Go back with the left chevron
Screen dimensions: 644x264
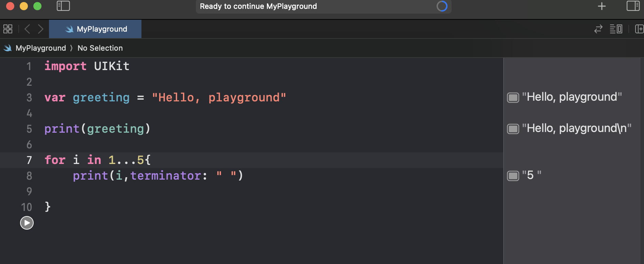tap(28, 29)
